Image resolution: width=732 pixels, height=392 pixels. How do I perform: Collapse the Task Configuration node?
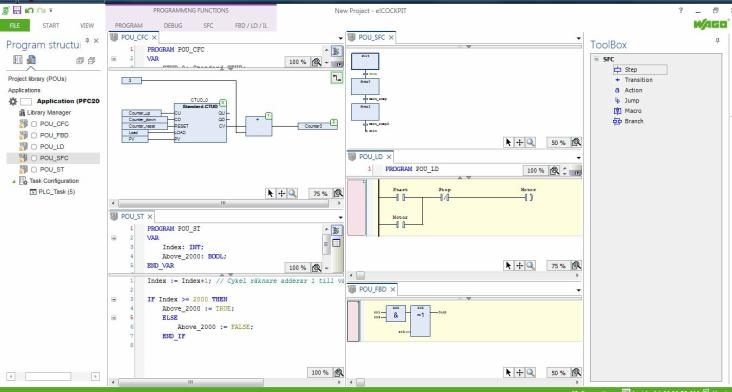click(14, 181)
